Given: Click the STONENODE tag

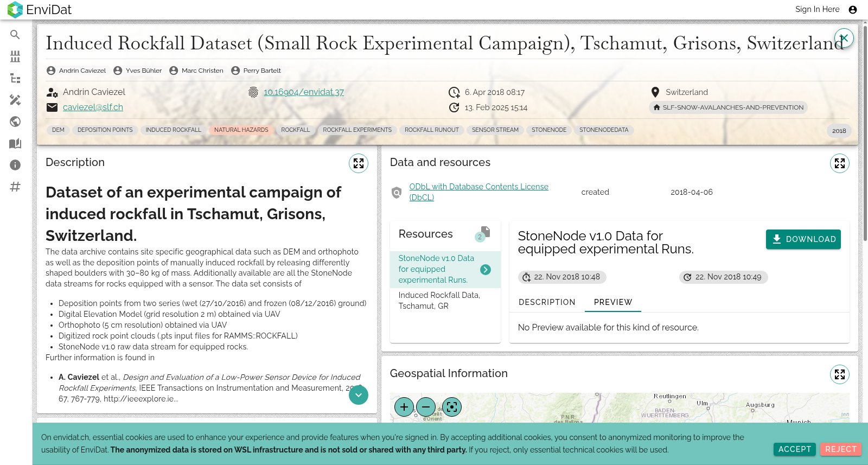Looking at the screenshot, I should tap(549, 130).
